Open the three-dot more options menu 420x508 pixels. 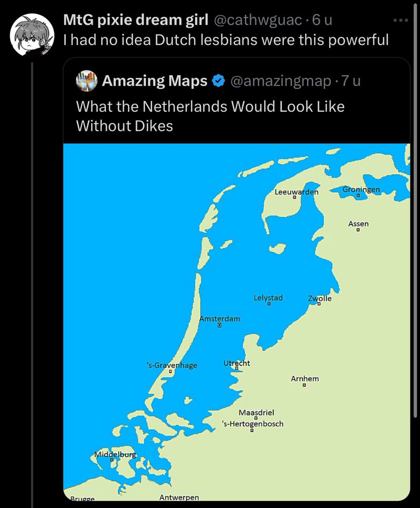401,20
